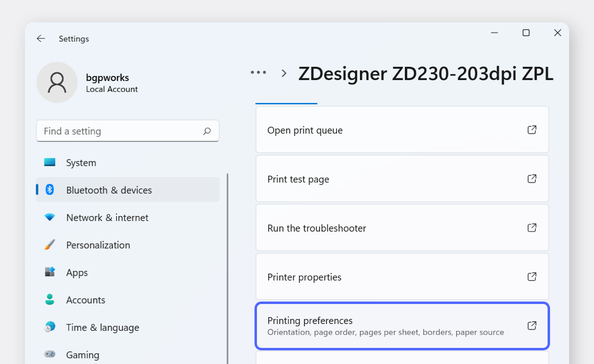
Task: Click the search magnifier icon
Action: [x=207, y=131]
